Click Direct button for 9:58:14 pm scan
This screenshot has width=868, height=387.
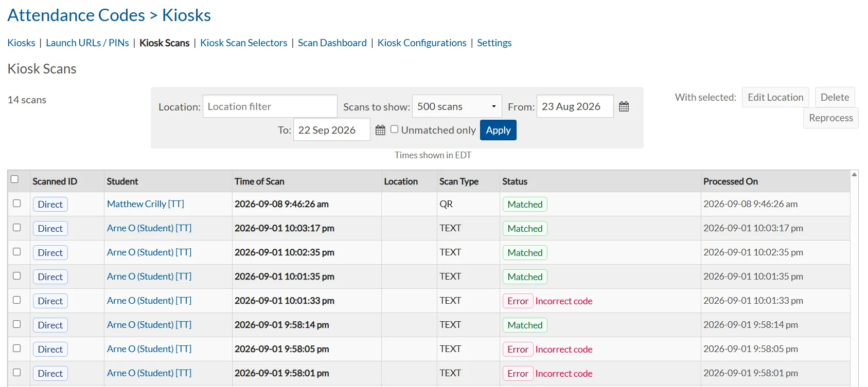50,325
